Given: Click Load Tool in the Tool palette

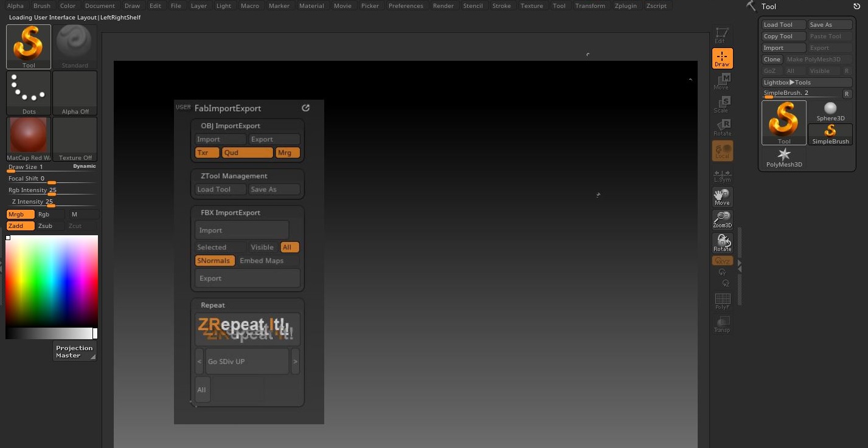Looking at the screenshot, I should (784, 25).
